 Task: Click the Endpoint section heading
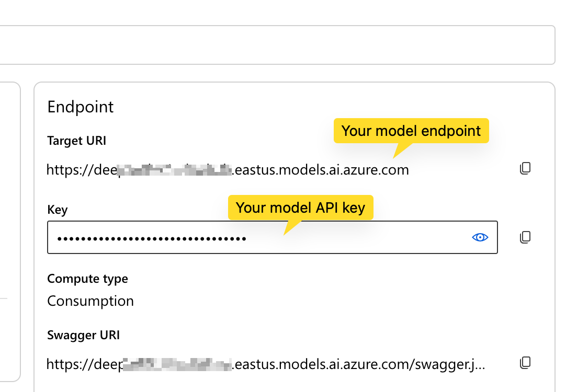(x=80, y=107)
